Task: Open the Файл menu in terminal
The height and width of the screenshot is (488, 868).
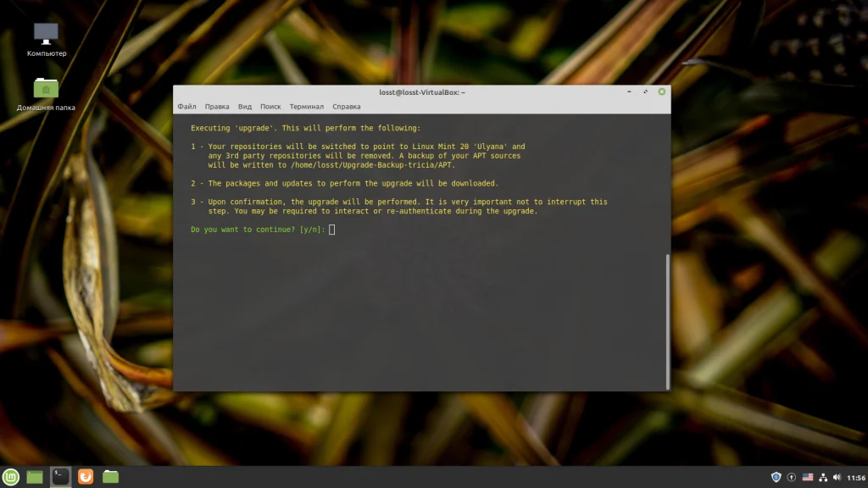Action: pyautogui.click(x=186, y=106)
